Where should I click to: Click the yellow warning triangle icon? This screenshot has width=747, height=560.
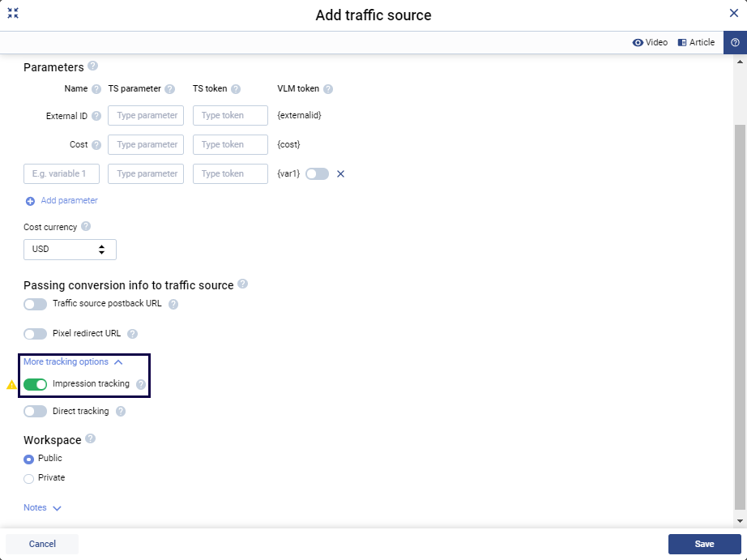pyautogui.click(x=11, y=385)
